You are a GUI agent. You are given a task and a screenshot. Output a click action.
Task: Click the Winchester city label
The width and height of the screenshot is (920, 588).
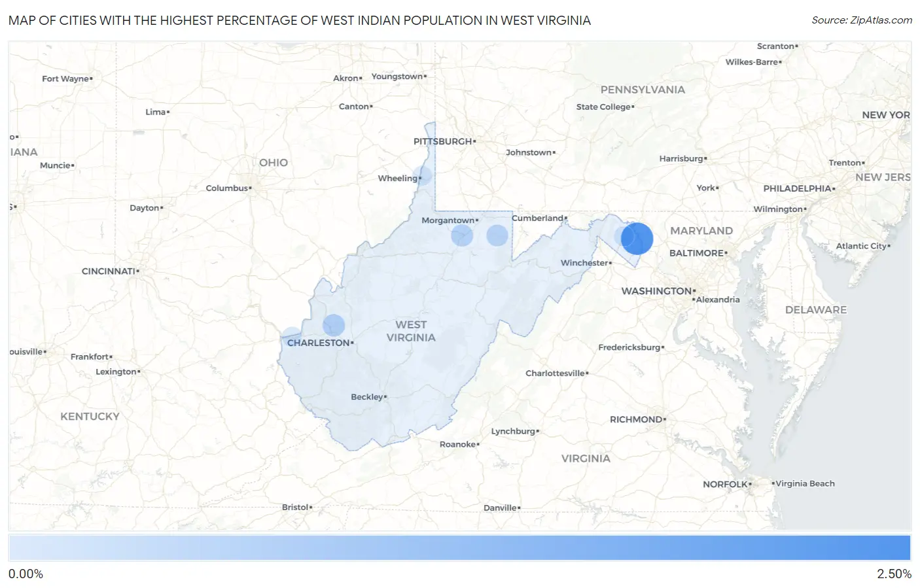(584, 263)
